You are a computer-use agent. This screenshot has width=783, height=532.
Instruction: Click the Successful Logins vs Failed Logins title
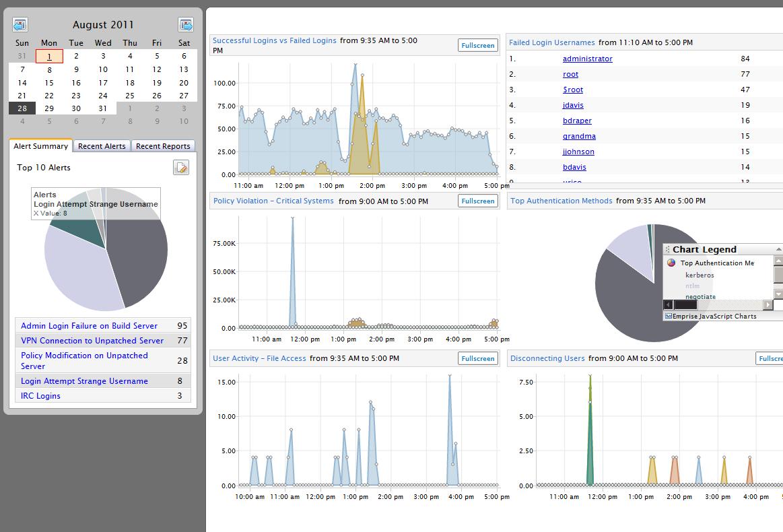click(x=275, y=40)
